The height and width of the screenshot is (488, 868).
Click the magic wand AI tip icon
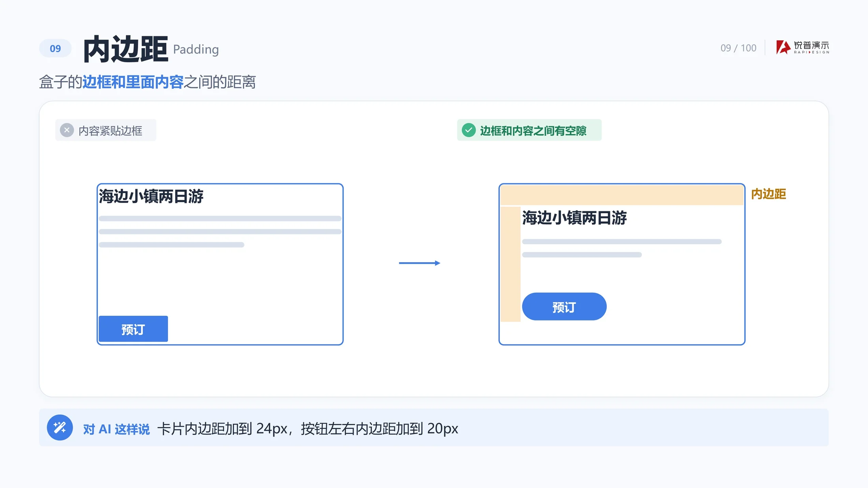tap(60, 428)
